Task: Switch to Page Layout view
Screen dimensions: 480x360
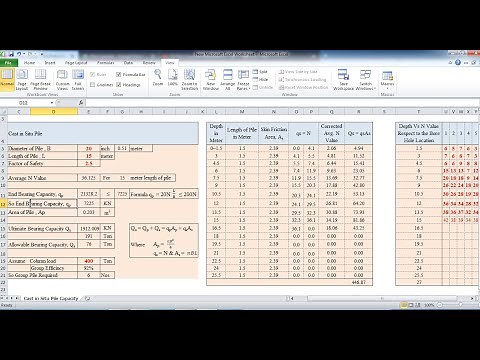Action: pyautogui.click(x=22, y=79)
